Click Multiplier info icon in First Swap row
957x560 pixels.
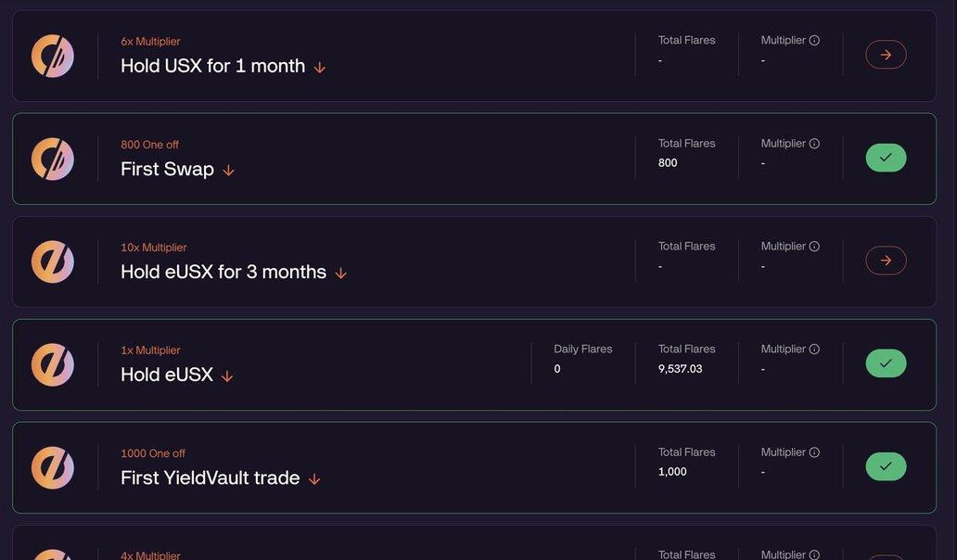click(814, 144)
